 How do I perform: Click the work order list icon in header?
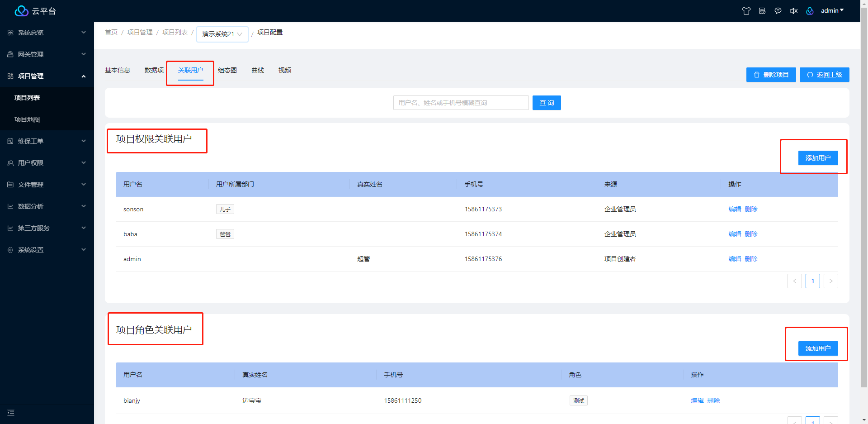click(762, 11)
